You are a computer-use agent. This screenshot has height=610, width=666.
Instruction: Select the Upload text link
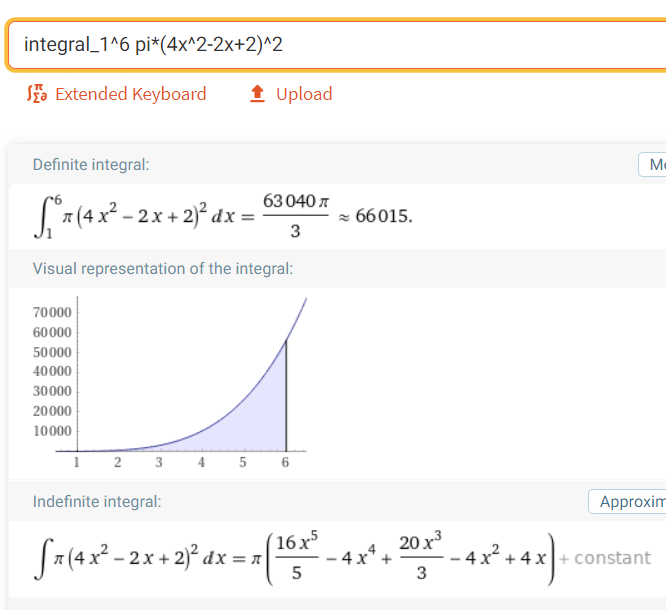click(x=304, y=94)
